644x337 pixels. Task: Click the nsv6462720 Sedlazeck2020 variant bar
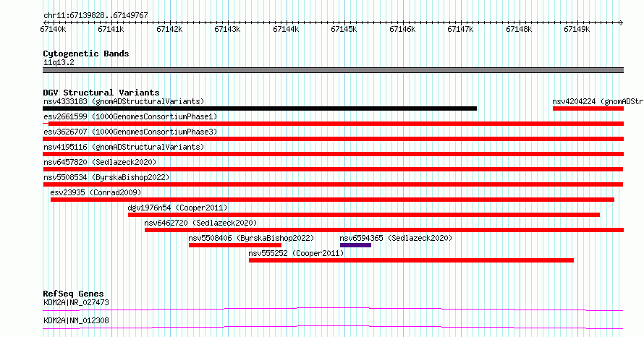click(384, 230)
